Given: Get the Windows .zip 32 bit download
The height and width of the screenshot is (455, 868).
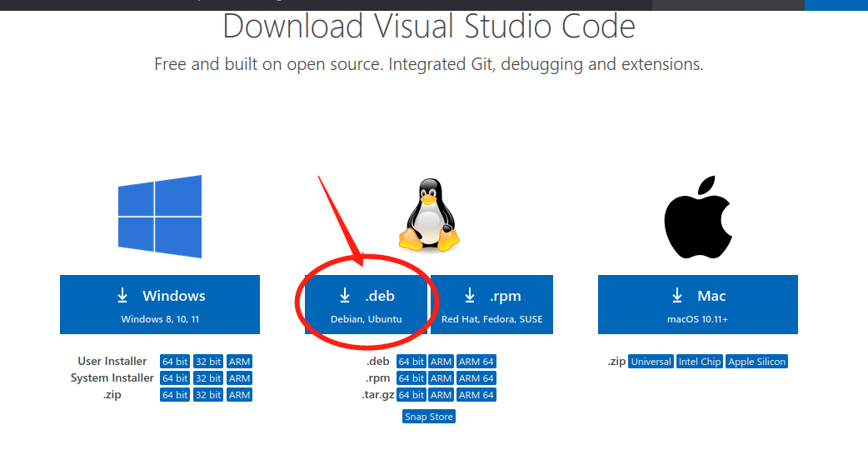Looking at the screenshot, I should 208,395.
